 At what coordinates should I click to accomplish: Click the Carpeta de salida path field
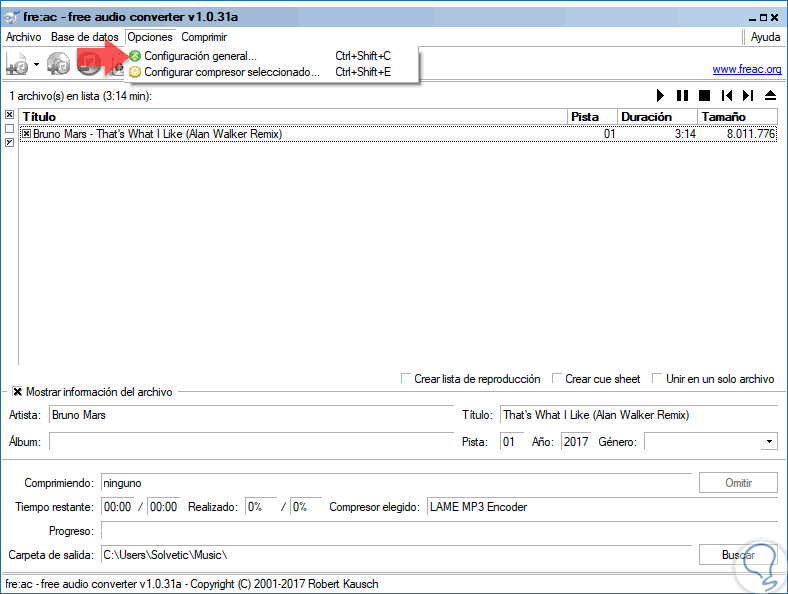click(x=397, y=555)
